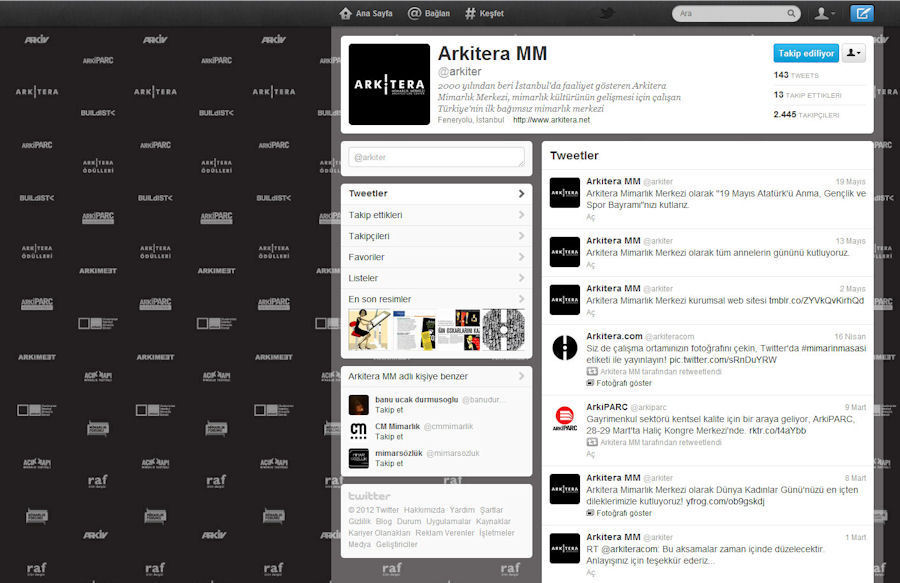This screenshot has width=900, height=583.
Task: Open first recent image of seated woman
Action: coord(370,330)
